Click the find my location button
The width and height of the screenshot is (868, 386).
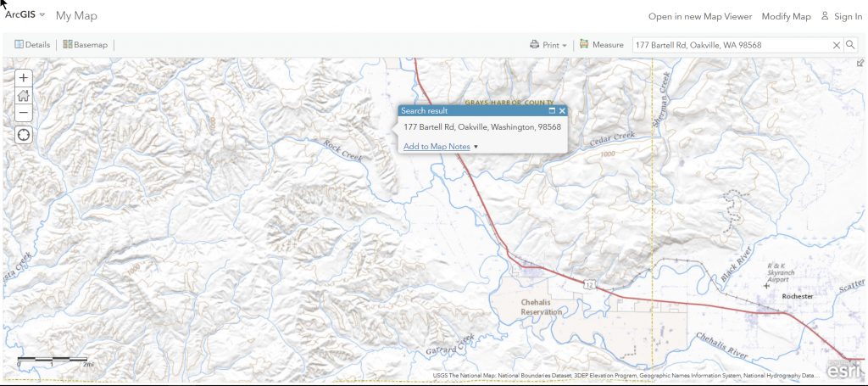pyautogui.click(x=24, y=135)
